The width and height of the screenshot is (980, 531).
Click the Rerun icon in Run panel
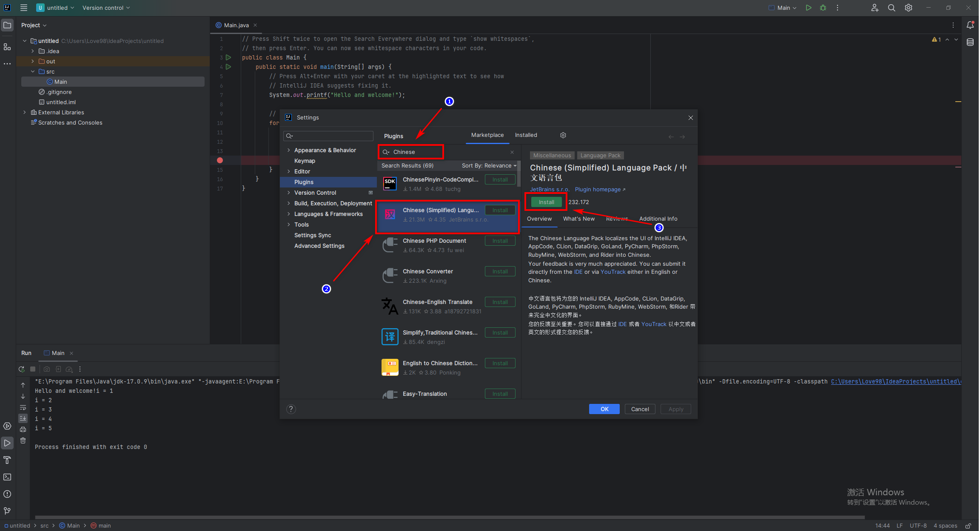point(22,369)
